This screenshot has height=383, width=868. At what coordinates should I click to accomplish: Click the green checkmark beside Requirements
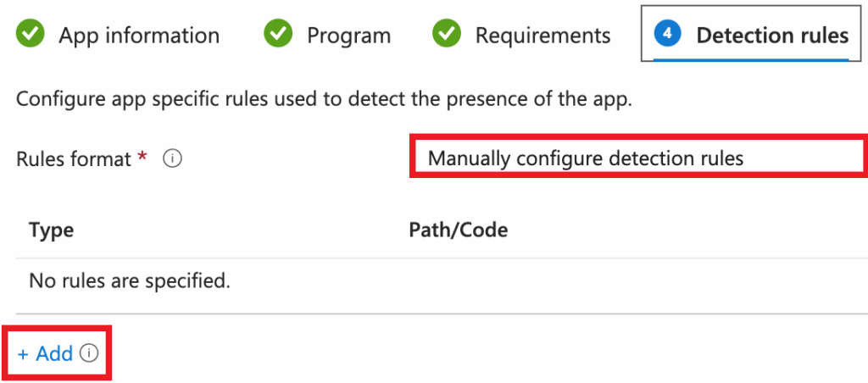pyautogui.click(x=447, y=35)
